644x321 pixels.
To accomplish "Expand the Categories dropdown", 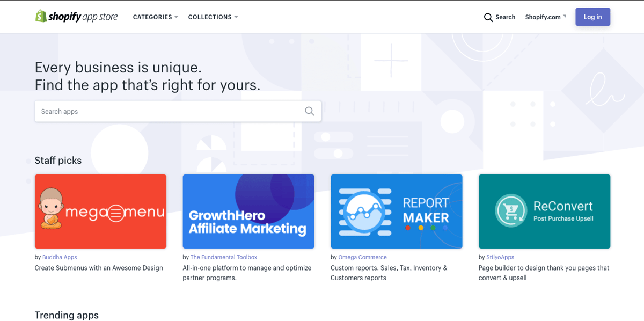I will pos(155,17).
